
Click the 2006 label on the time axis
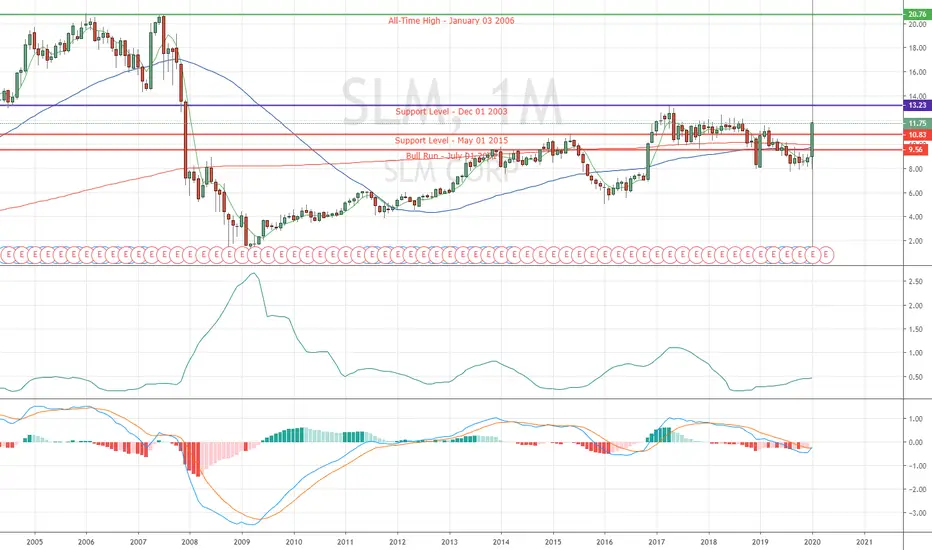click(86, 542)
